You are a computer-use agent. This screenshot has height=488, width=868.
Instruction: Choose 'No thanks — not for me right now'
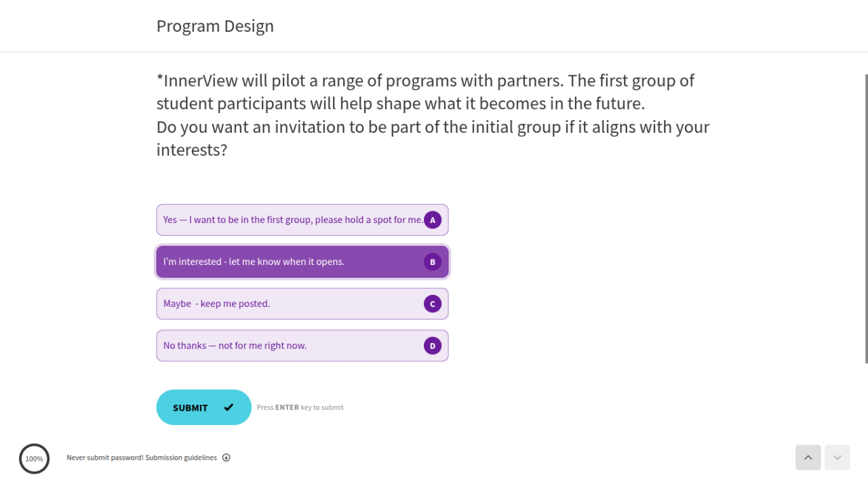pyautogui.click(x=302, y=346)
